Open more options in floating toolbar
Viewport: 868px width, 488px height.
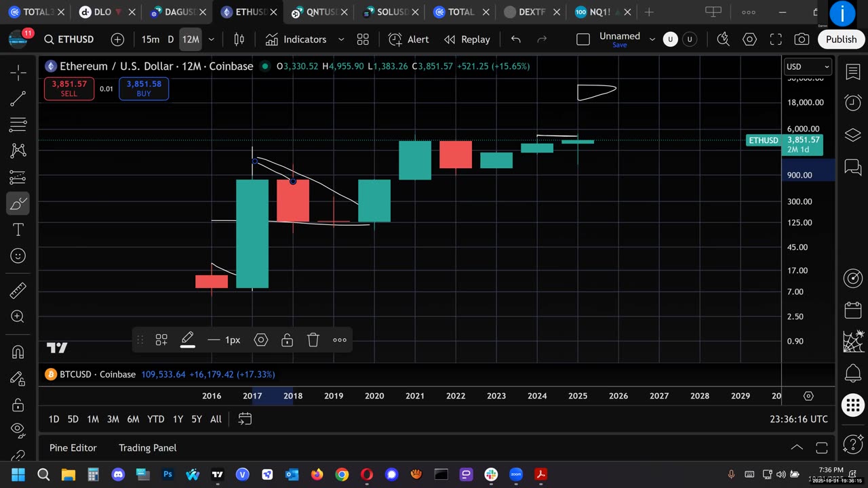point(340,340)
